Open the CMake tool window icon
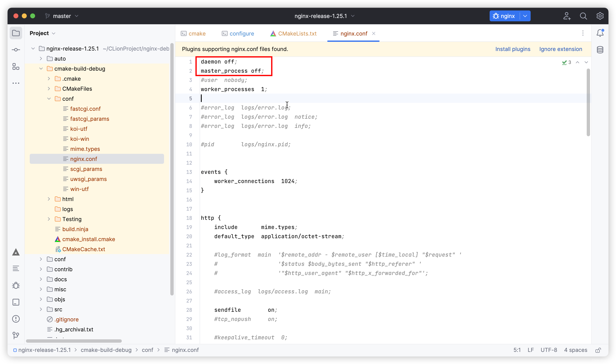This screenshot has width=616, height=364. tap(16, 252)
